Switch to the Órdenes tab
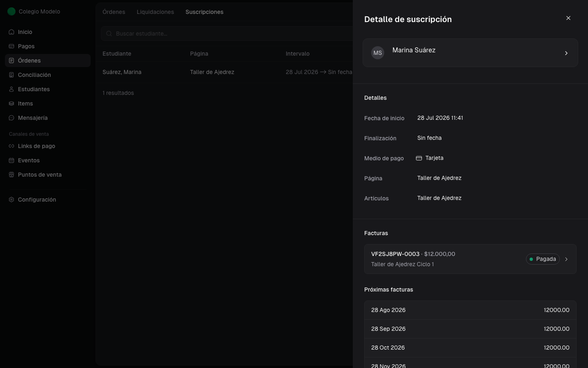 pyautogui.click(x=114, y=12)
